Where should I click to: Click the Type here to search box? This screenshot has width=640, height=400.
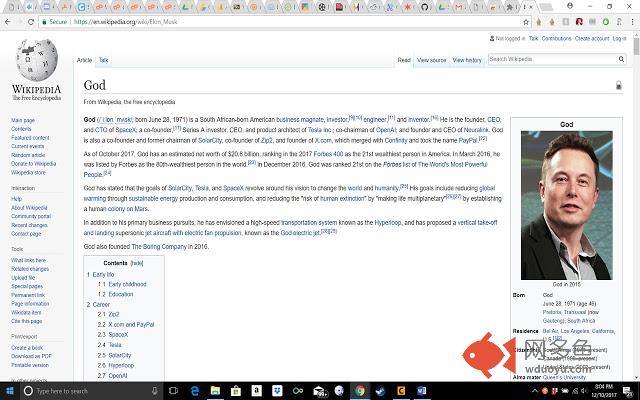click(x=90, y=391)
